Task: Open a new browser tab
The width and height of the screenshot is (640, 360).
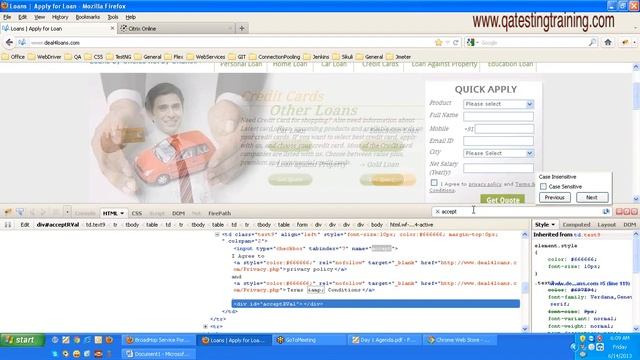Action: pos(242,28)
